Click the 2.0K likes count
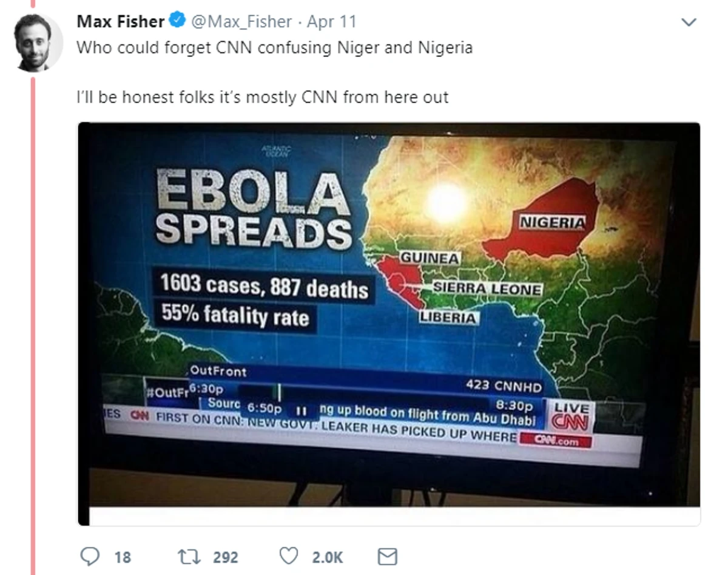The image size is (728, 575). 328,557
